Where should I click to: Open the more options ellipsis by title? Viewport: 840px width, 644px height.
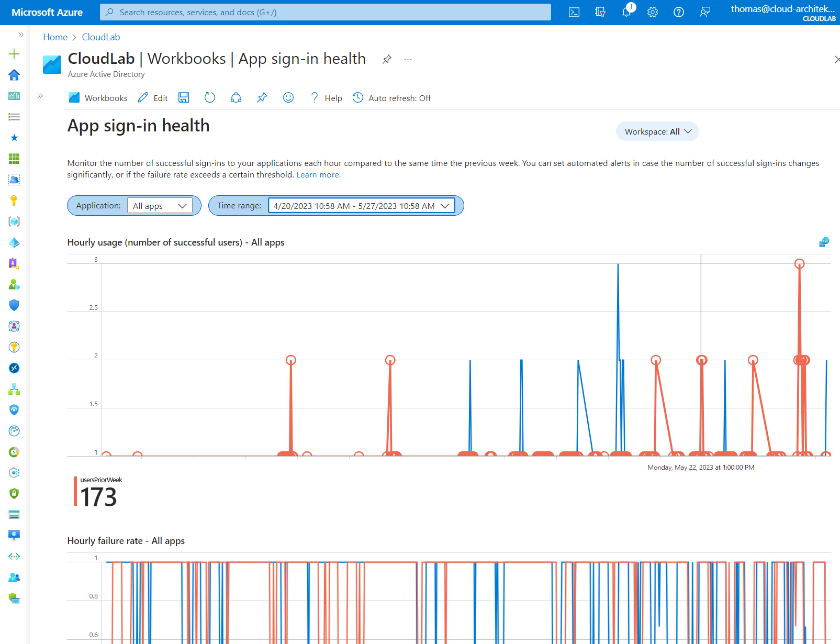(408, 60)
